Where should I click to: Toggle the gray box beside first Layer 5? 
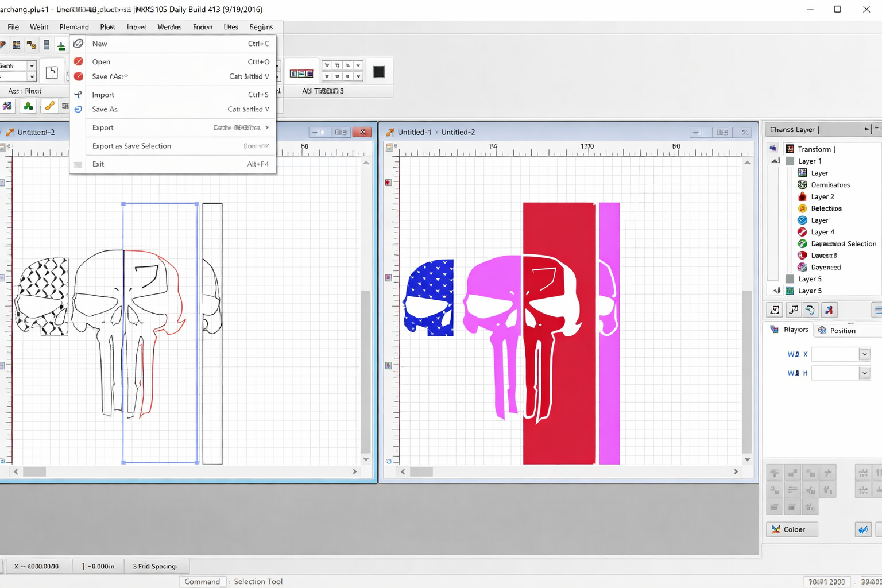[790, 279]
